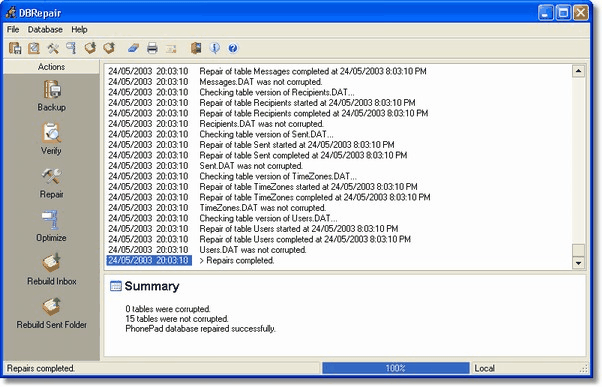Click the printer toolbar icon
The image size is (602, 387).
coord(152,48)
